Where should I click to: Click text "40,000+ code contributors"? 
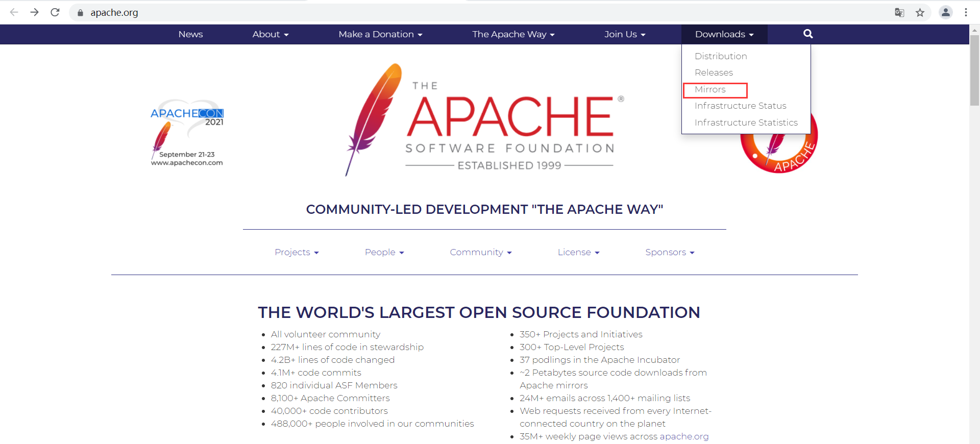(x=329, y=411)
